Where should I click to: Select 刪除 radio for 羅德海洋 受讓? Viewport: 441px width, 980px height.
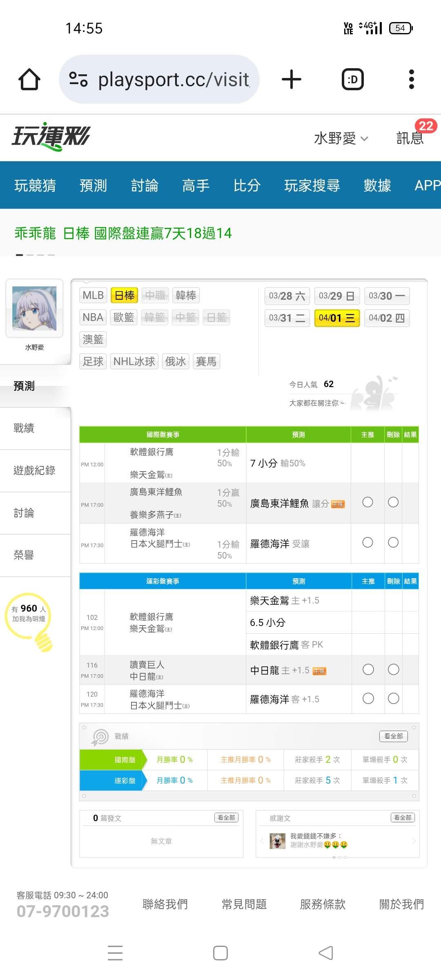[x=393, y=542]
